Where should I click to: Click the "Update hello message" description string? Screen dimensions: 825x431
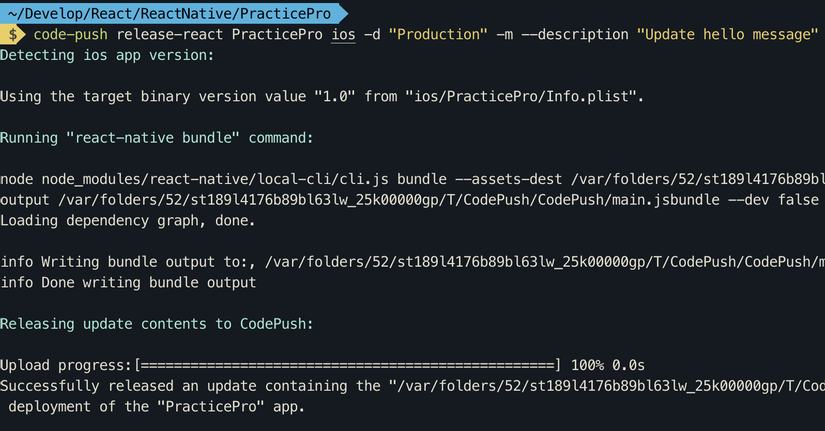[728, 34]
